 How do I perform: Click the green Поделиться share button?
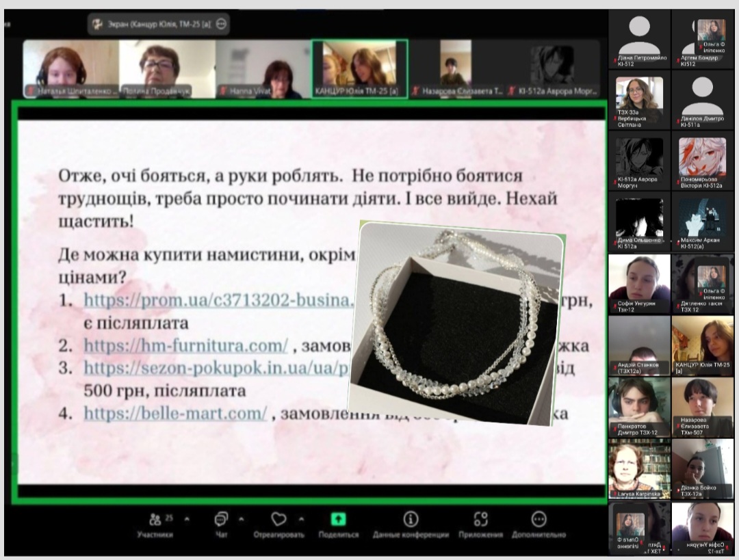(339, 525)
